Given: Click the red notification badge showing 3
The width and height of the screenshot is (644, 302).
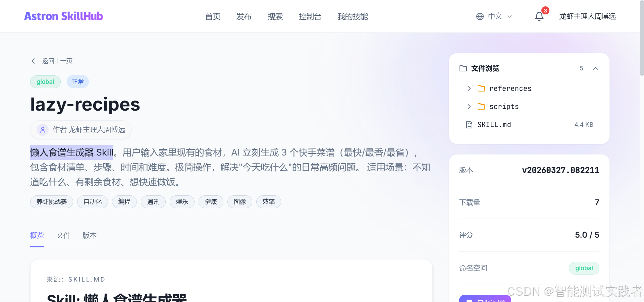Looking at the screenshot, I should click(x=545, y=11).
